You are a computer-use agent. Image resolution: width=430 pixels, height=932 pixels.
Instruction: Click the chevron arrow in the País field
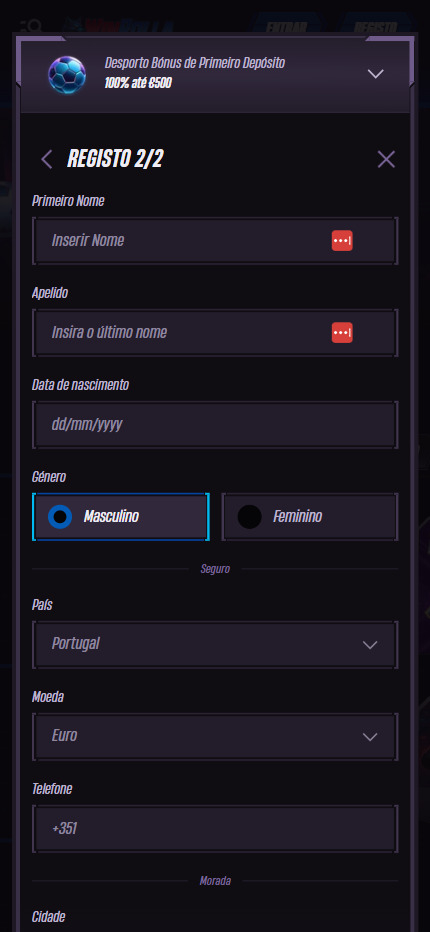370,645
